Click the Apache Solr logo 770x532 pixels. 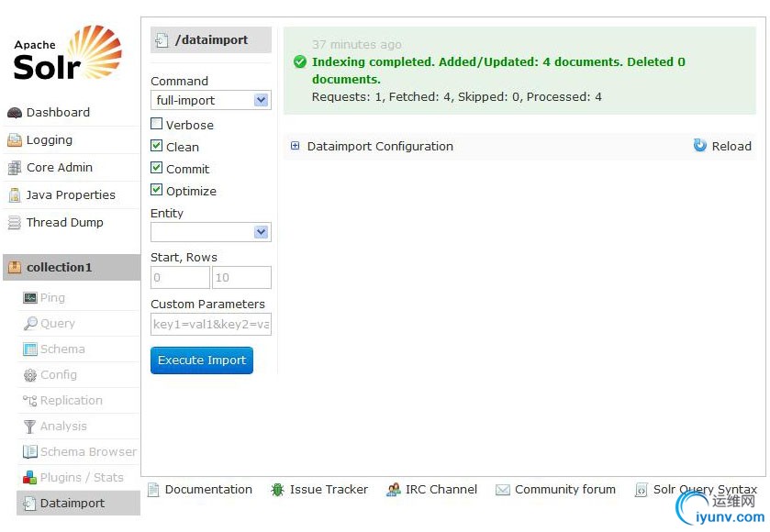coord(67,52)
